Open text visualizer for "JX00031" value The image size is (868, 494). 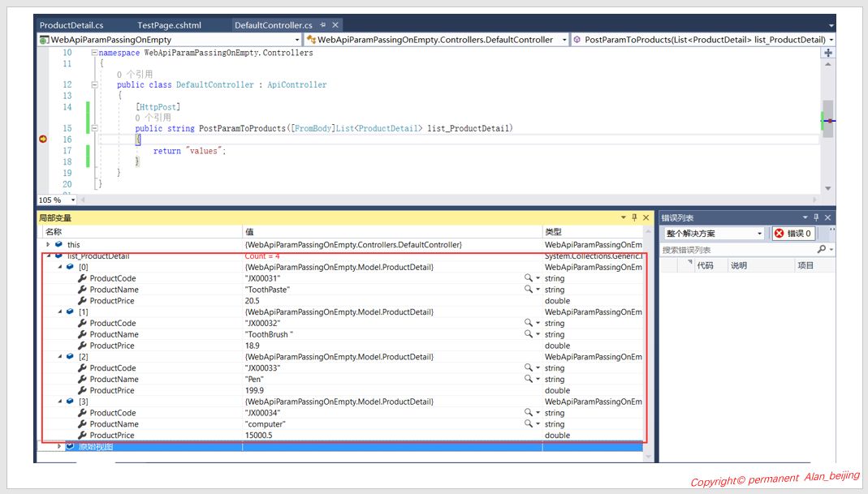(x=529, y=277)
